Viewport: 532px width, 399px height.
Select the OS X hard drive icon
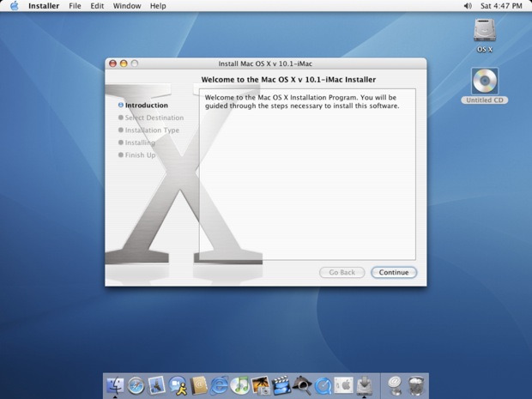[x=485, y=31]
